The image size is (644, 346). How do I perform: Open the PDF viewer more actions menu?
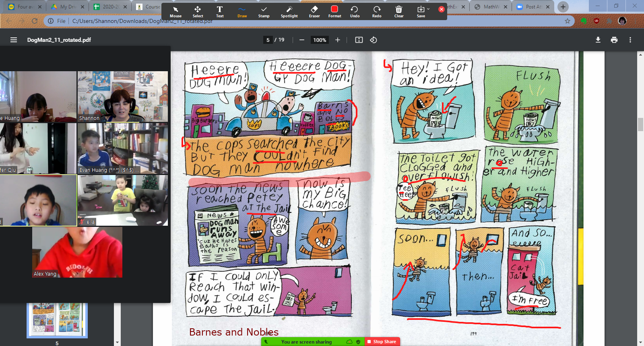pyautogui.click(x=630, y=40)
